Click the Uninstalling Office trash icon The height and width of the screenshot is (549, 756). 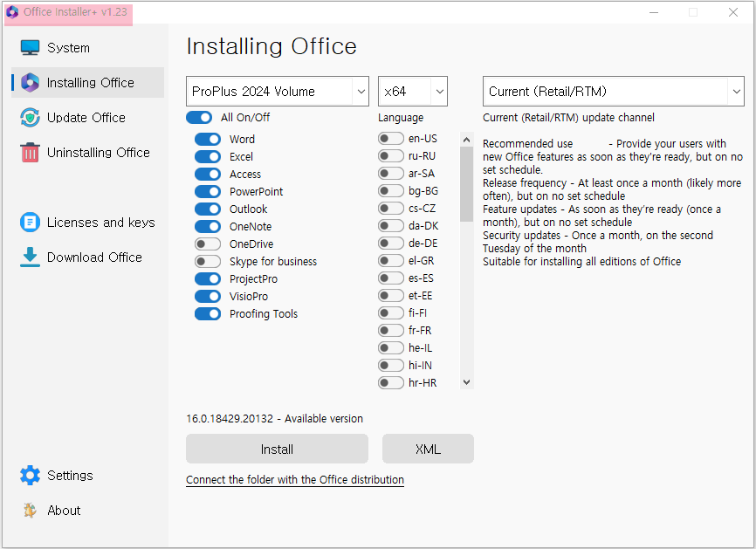tap(30, 153)
